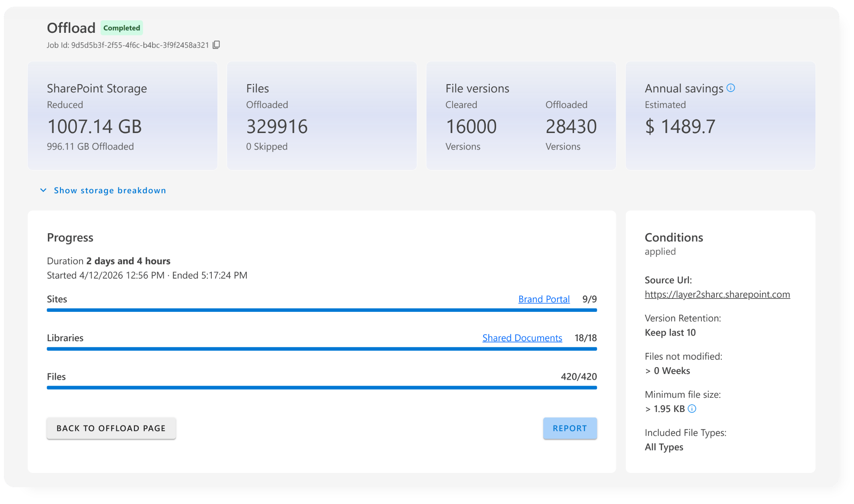Select the SharePoint Storage summary card
The image size is (854, 504).
click(123, 116)
